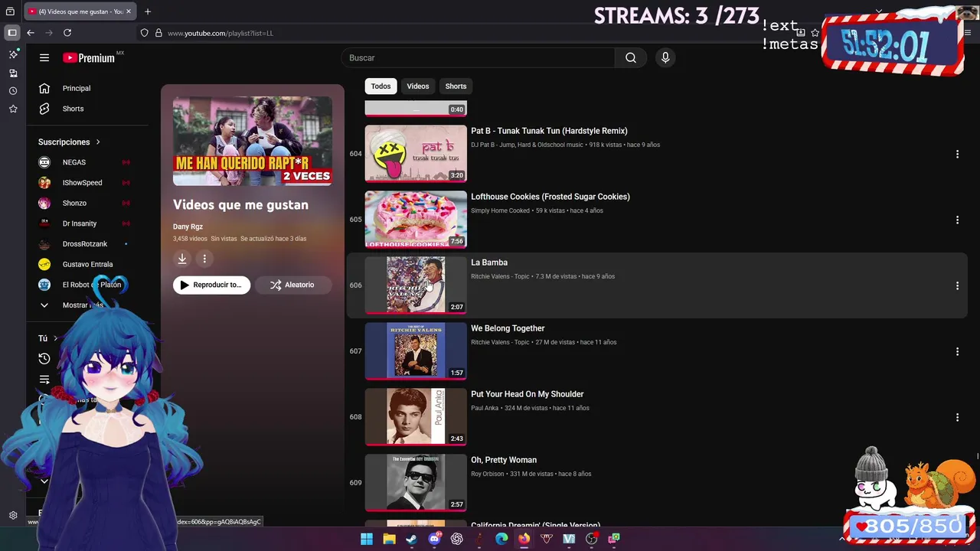
Task: Open three-dot menu for We Belong Together
Action: [x=957, y=351]
